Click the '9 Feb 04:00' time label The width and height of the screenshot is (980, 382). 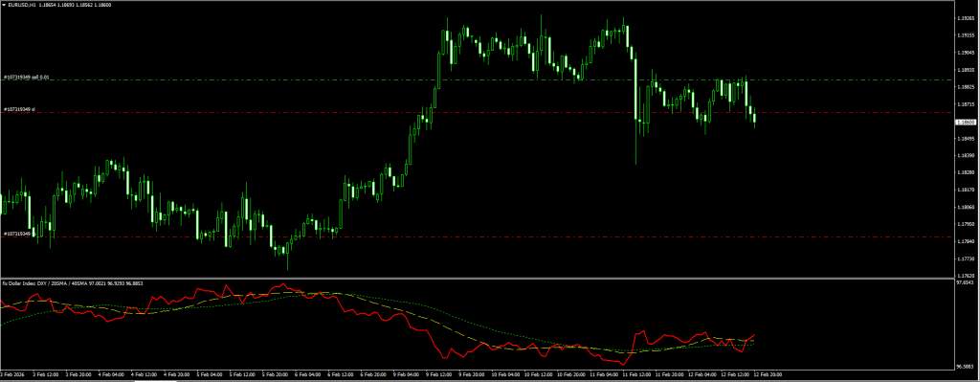coord(406,374)
